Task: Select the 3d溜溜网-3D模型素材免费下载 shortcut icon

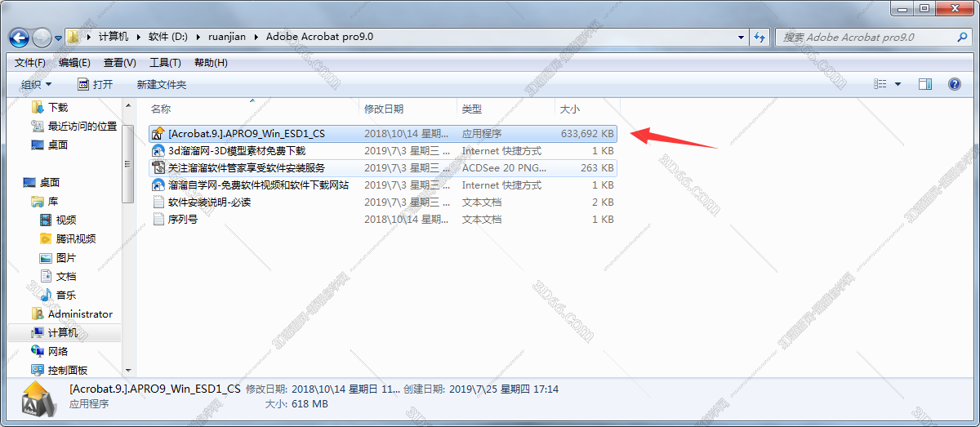Action: click(x=159, y=150)
